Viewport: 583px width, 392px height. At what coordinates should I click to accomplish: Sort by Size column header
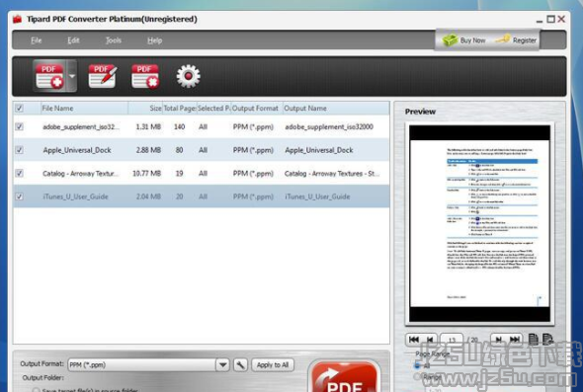coord(145,109)
